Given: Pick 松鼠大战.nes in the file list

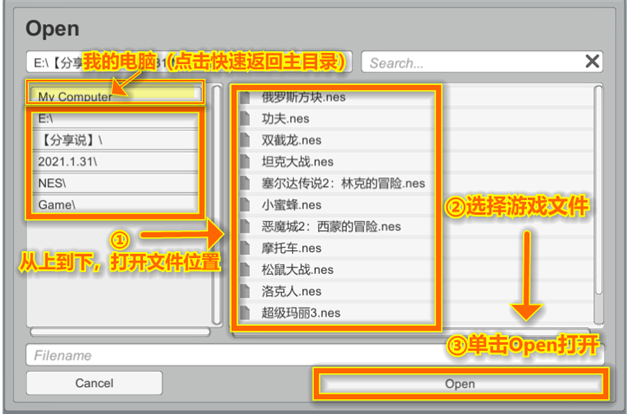Looking at the screenshot, I should tap(292, 269).
